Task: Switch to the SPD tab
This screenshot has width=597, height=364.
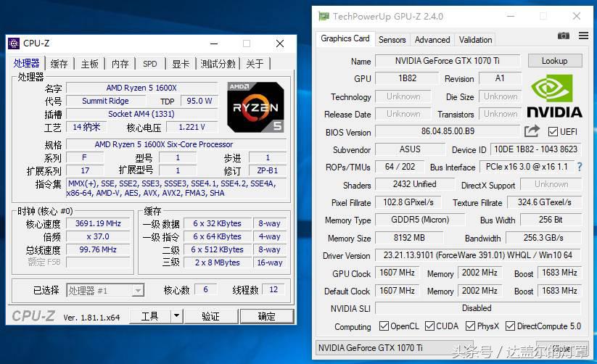Action: pos(150,64)
